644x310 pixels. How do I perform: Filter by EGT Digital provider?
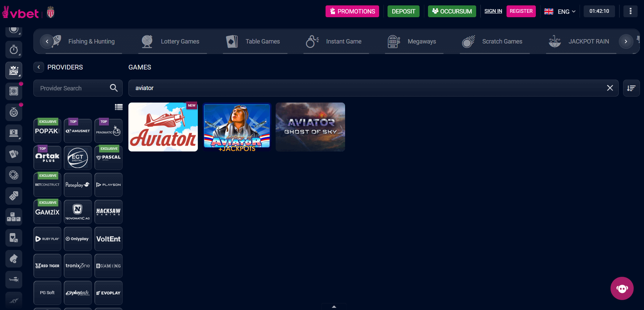click(78, 158)
